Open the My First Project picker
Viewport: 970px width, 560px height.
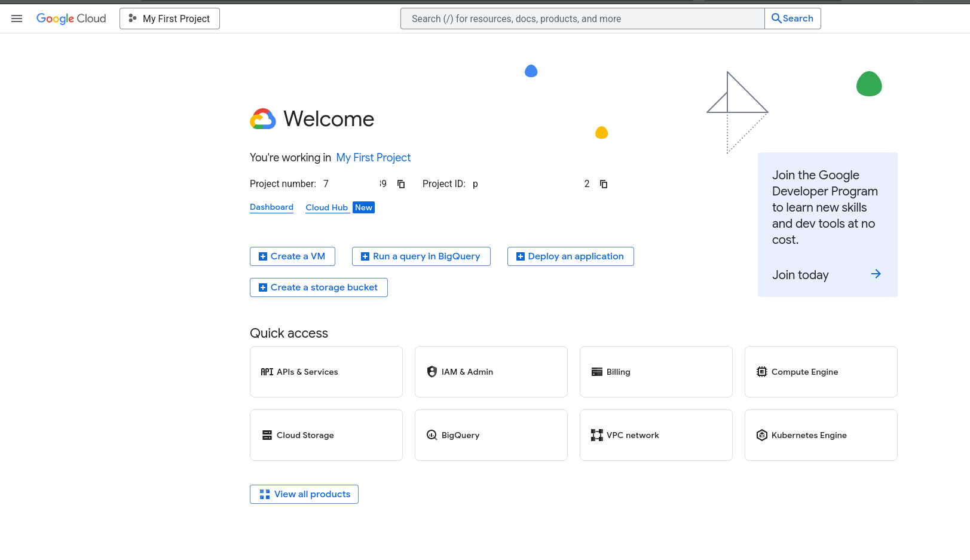tap(170, 19)
